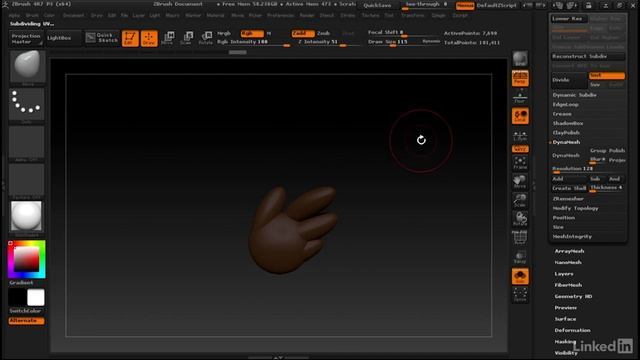Toggle the orange Solo icon

pos(520,276)
